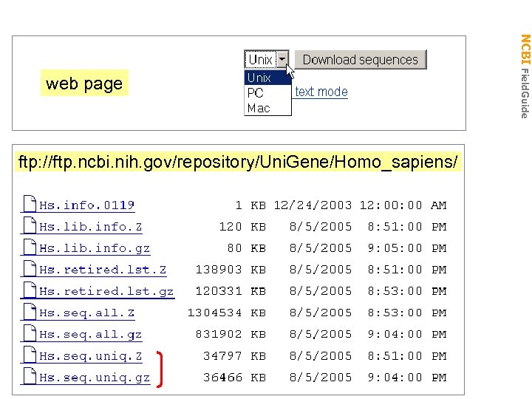The image size is (532, 399).
Task: Open the Hs.retired.lst.Z link
Action: click(103, 270)
